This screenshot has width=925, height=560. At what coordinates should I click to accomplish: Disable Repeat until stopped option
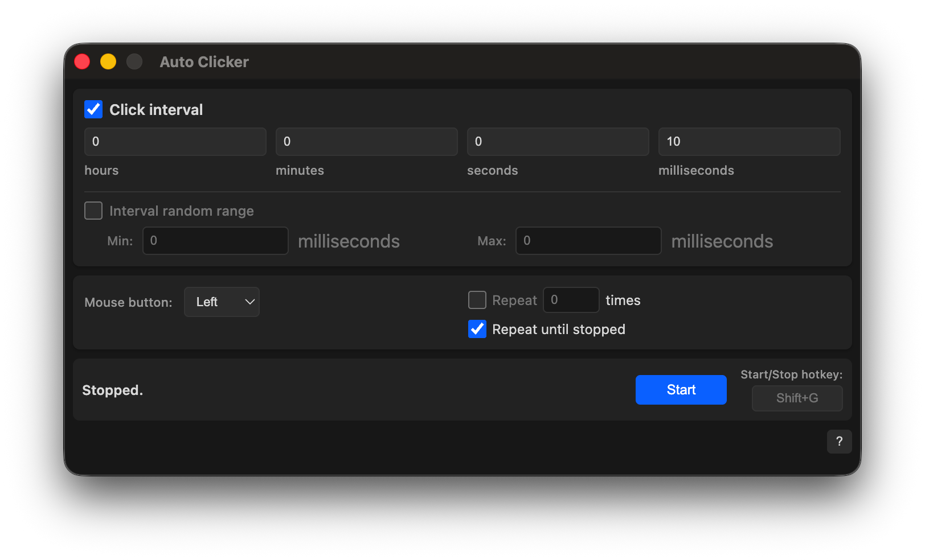[477, 329]
